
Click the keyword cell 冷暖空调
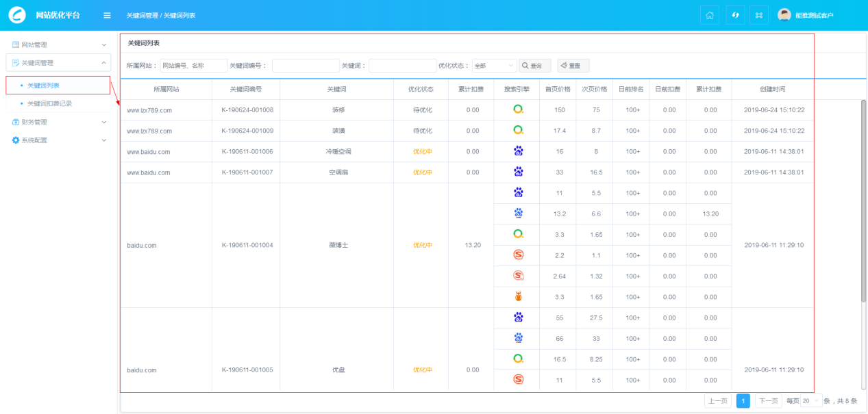tap(338, 151)
